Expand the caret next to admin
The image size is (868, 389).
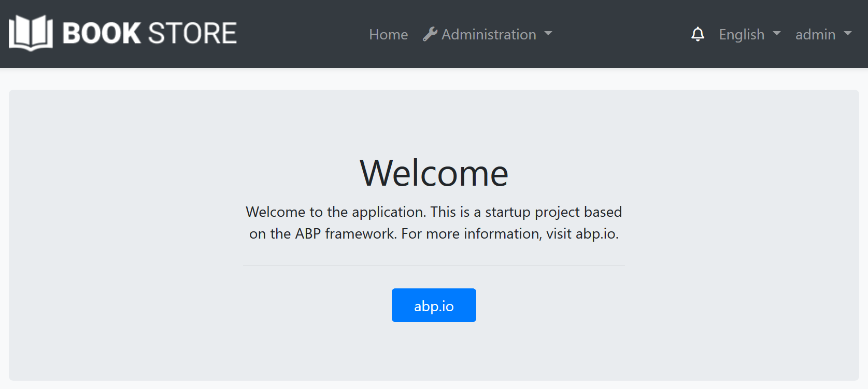(848, 34)
